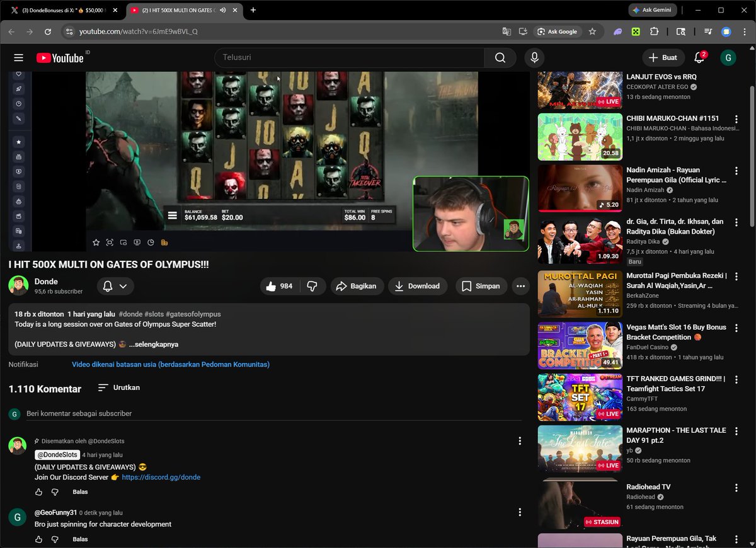756x548 pixels.
Task: View site information icon in address bar
Action: [x=69, y=31]
